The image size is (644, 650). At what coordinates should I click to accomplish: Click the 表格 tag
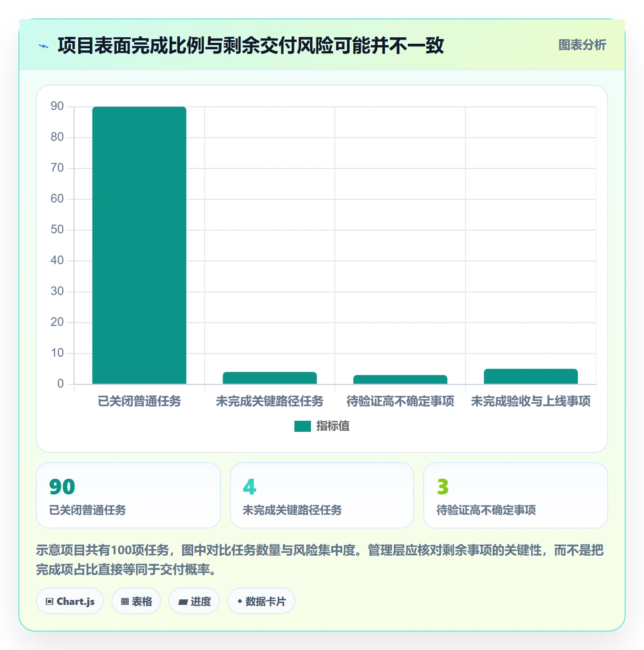(136, 601)
